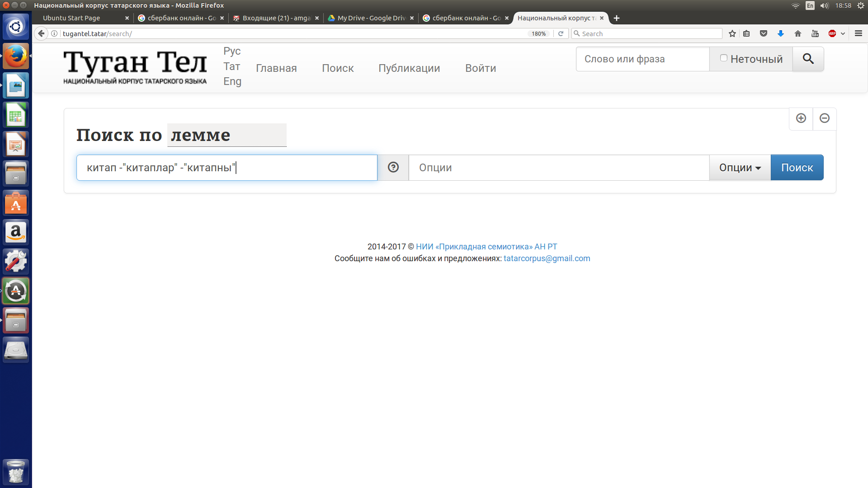Enable the Неточный checkbox

pos(723,58)
